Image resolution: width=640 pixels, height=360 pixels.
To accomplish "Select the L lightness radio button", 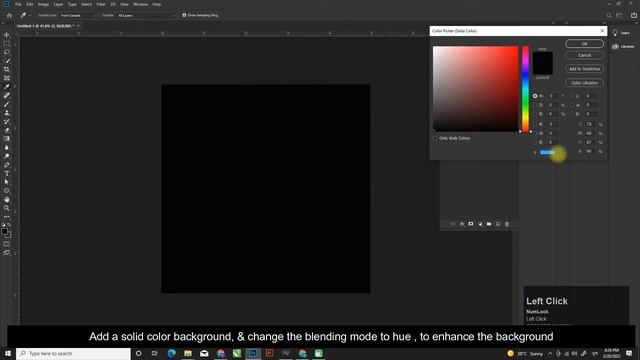I will [x=572, y=96].
